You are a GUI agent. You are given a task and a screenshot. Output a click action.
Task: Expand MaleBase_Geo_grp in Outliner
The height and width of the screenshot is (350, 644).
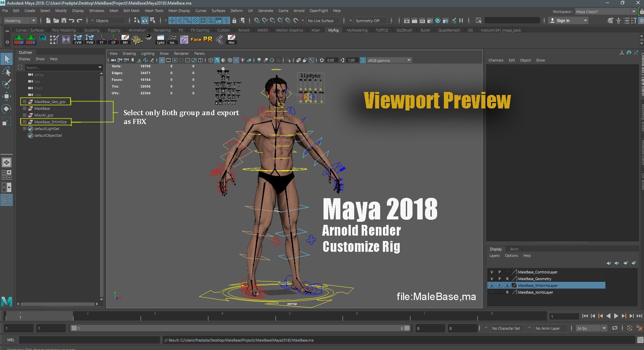(24, 102)
